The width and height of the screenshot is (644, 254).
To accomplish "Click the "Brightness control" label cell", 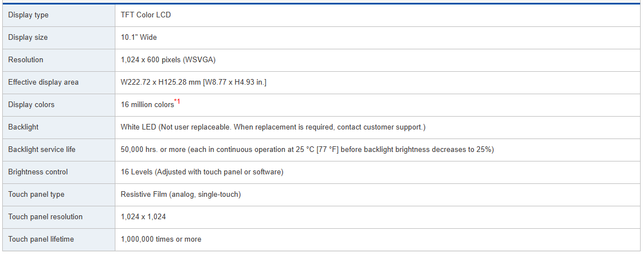I will pyautogui.click(x=38, y=172).
